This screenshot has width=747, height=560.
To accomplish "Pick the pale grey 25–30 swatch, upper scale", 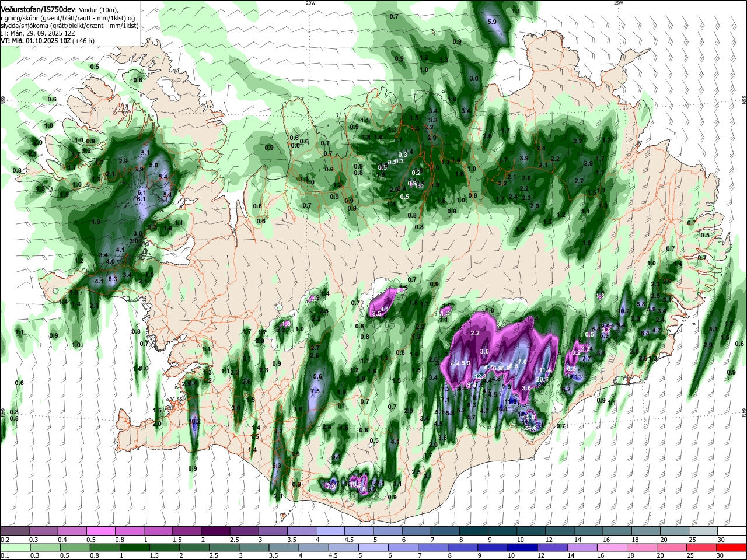I will [x=703, y=531].
